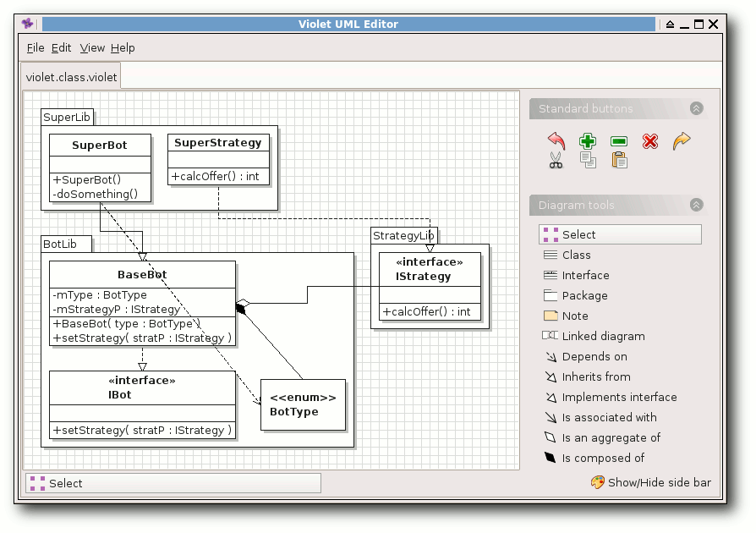Click BaseBot's +setStrategy method line
The width and height of the screenshot is (756, 533).
(x=142, y=338)
